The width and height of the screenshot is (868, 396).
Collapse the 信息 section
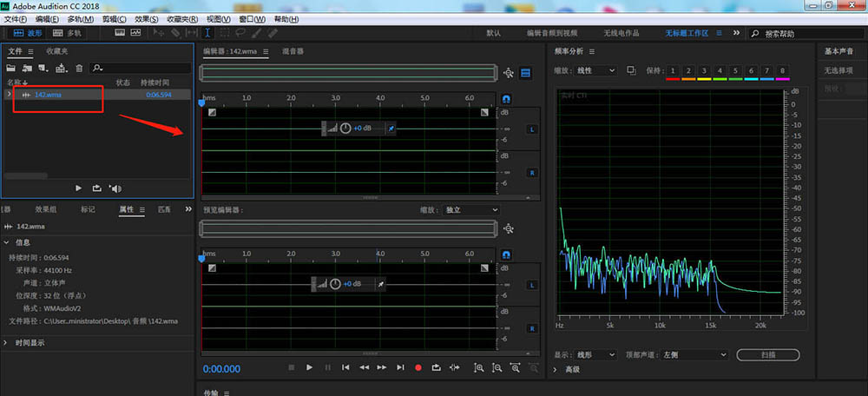pos(7,242)
